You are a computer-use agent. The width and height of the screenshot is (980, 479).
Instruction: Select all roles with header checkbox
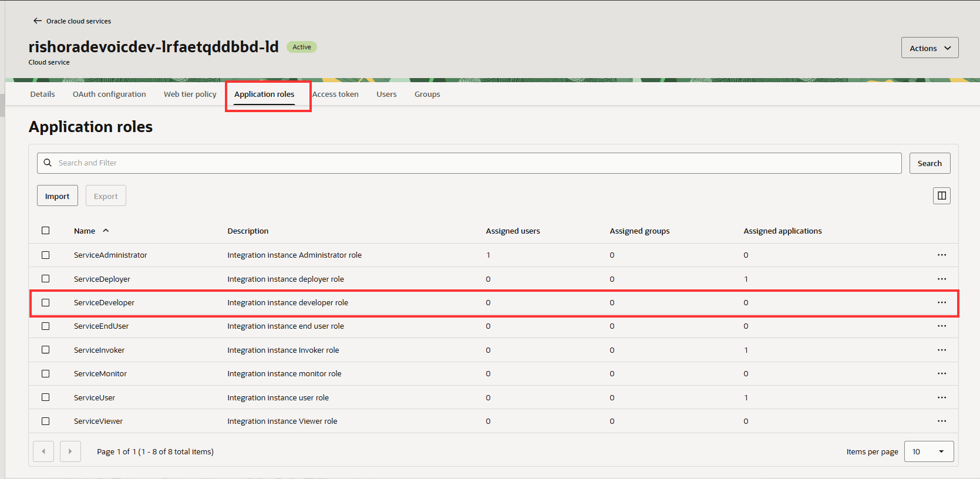[x=46, y=231]
